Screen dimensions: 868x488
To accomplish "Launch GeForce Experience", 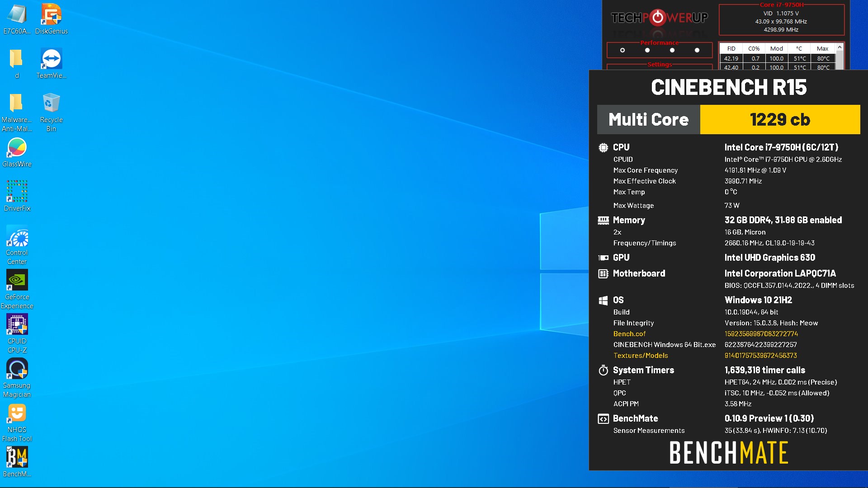I will tap(17, 289).
